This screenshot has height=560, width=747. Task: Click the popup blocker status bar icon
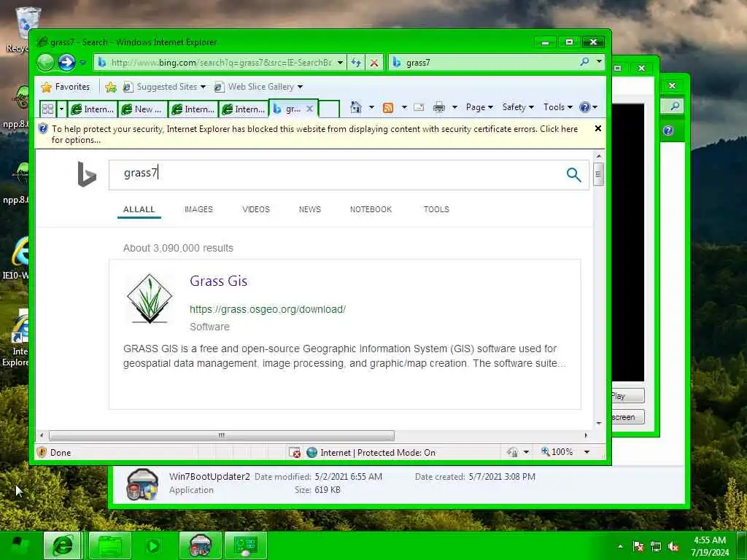(x=295, y=452)
